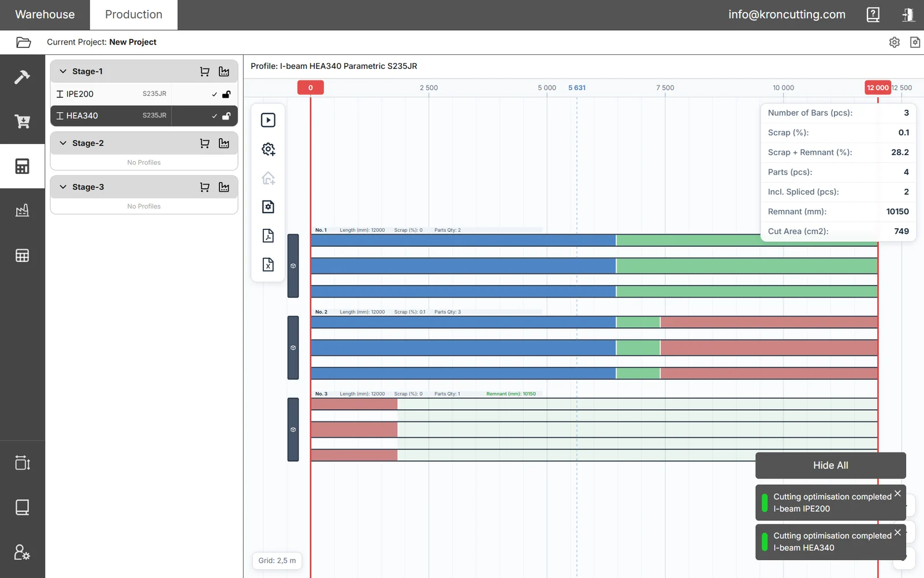Toggle the lock on the HEA340 profile
Image resolution: width=924 pixels, height=578 pixels.
226,116
